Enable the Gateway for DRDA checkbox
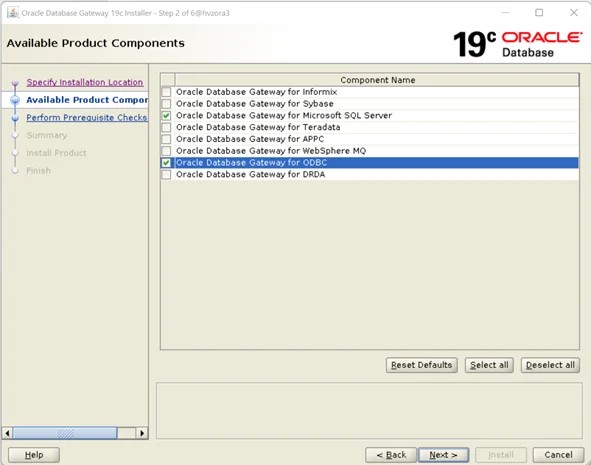The height and width of the screenshot is (465, 591). [x=166, y=174]
